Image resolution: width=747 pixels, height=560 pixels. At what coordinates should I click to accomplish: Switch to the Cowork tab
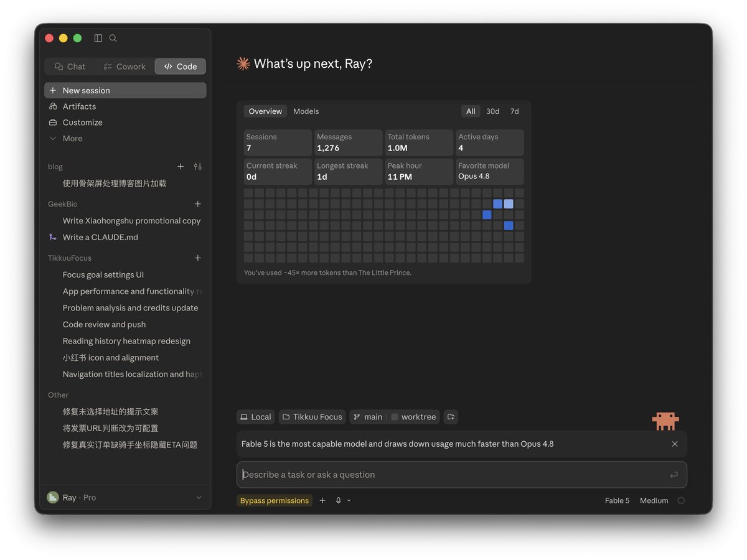125,67
